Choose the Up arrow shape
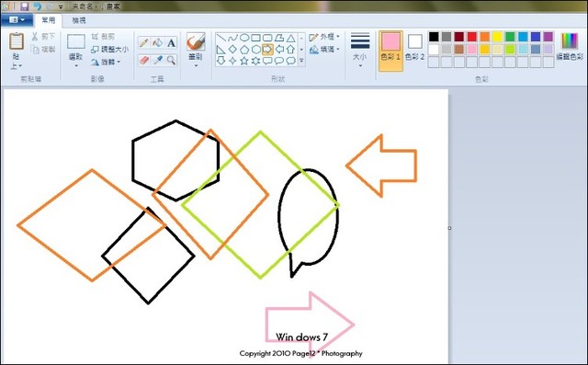588x365 pixels. click(290, 49)
